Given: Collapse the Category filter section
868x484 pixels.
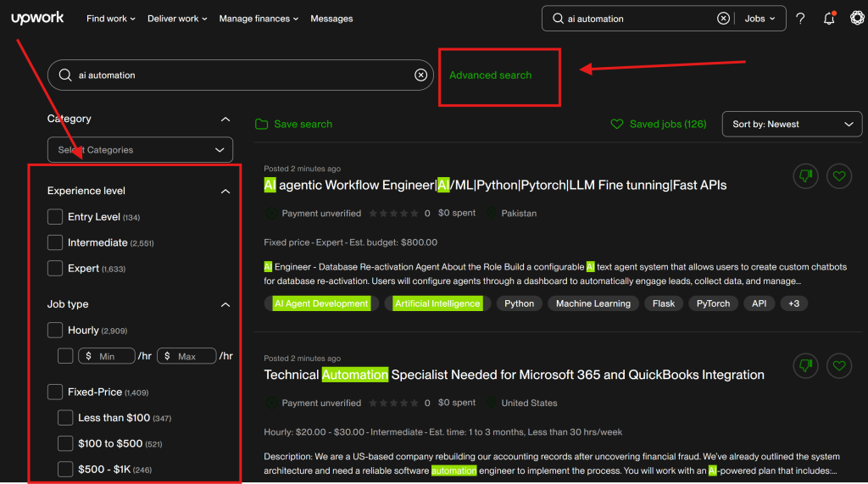Looking at the screenshot, I should (225, 119).
